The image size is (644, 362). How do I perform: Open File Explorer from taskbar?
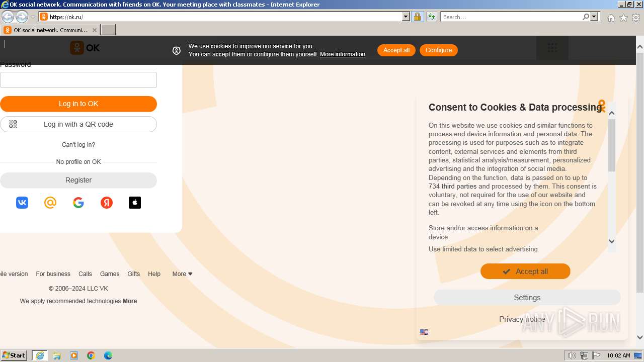coord(57,355)
